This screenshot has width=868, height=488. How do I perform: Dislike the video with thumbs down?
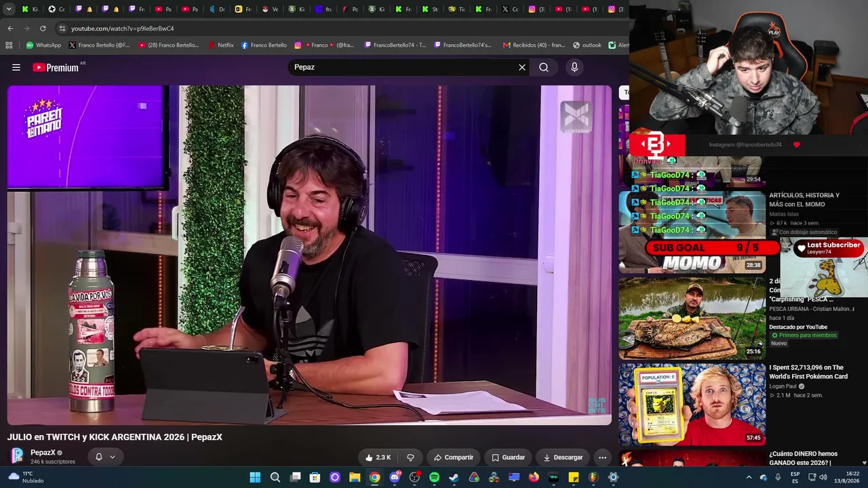coord(410,457)
